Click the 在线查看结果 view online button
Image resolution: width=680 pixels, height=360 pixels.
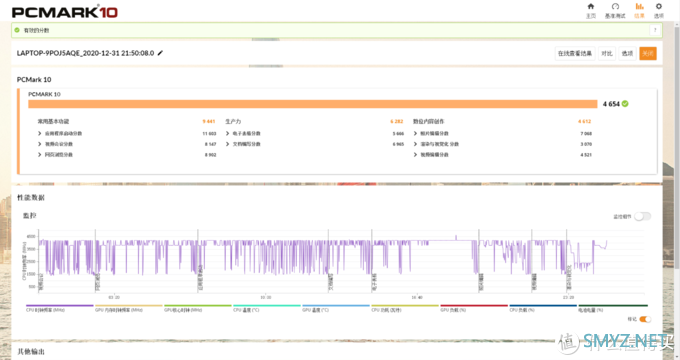pyautogui.click(x=575, y=53)
